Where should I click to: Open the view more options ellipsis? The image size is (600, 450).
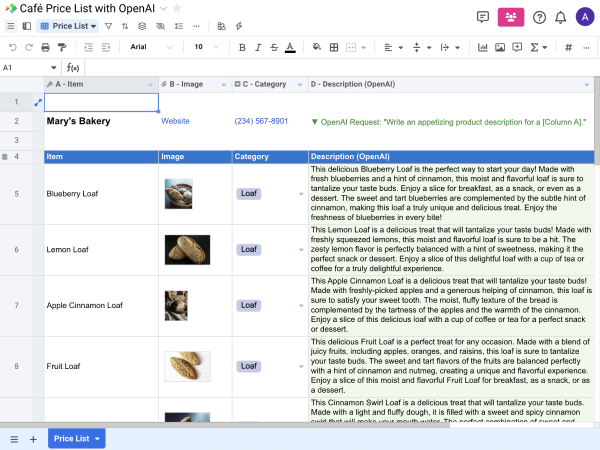click(x=196, y=26)
